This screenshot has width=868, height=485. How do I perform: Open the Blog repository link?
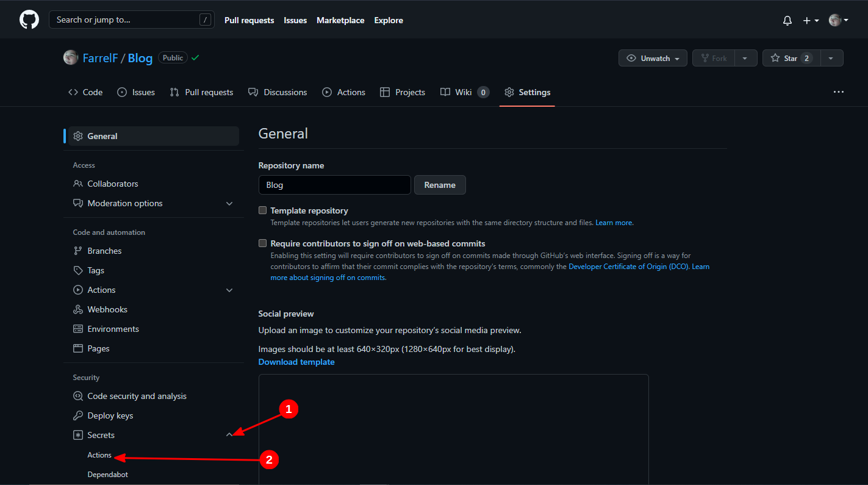coord(140,58)
